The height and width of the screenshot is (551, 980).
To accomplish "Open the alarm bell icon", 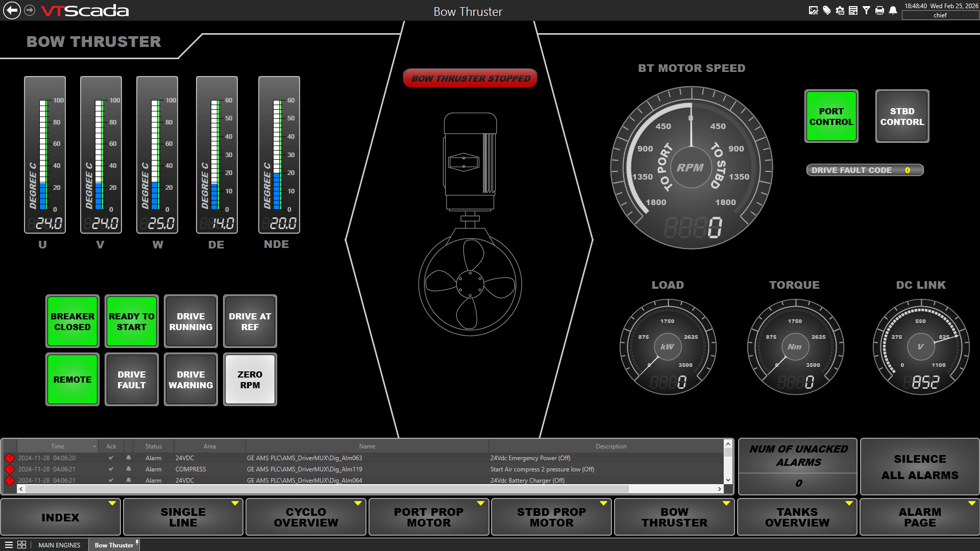I will (893, 10).
